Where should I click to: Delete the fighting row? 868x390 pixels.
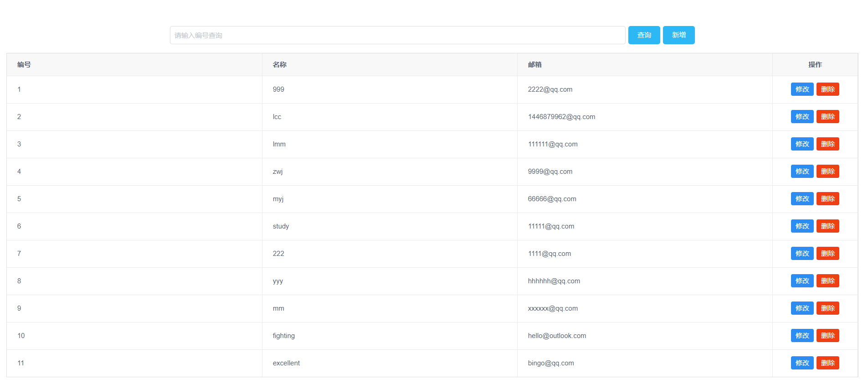point(827,336)
